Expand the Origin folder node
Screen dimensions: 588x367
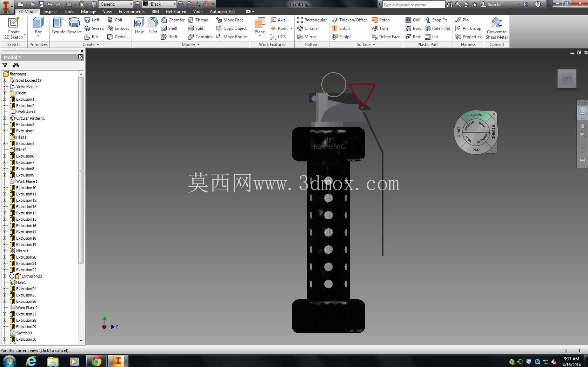(5, 93)
